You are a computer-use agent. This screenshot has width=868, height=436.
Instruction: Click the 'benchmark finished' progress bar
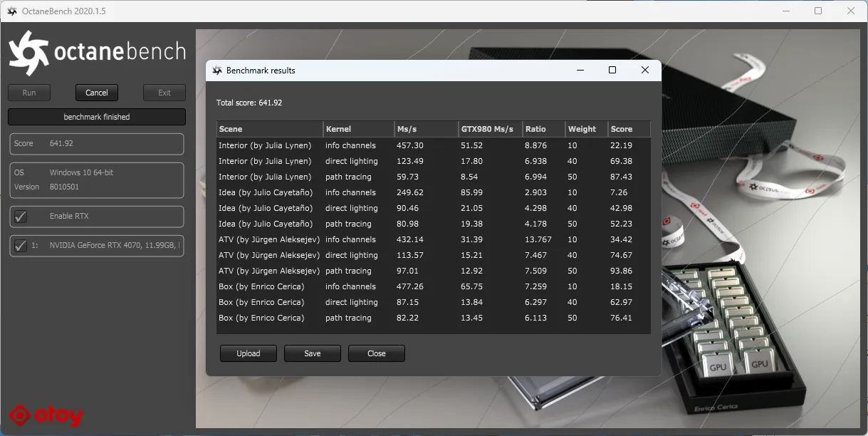pyautogui.click(x=97, y=117)
